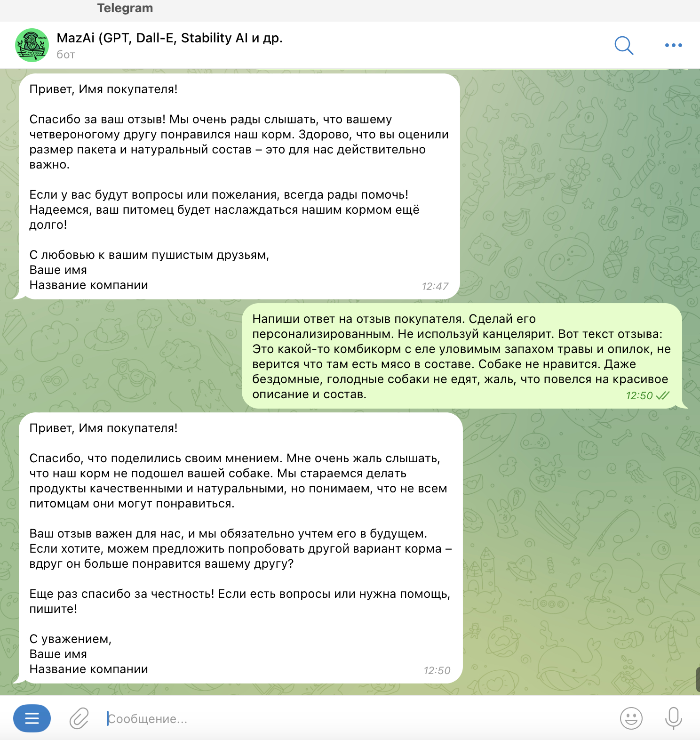Click the 12:50 timestamp on the sent message
The image size is (700, 740).
(639, 395)
